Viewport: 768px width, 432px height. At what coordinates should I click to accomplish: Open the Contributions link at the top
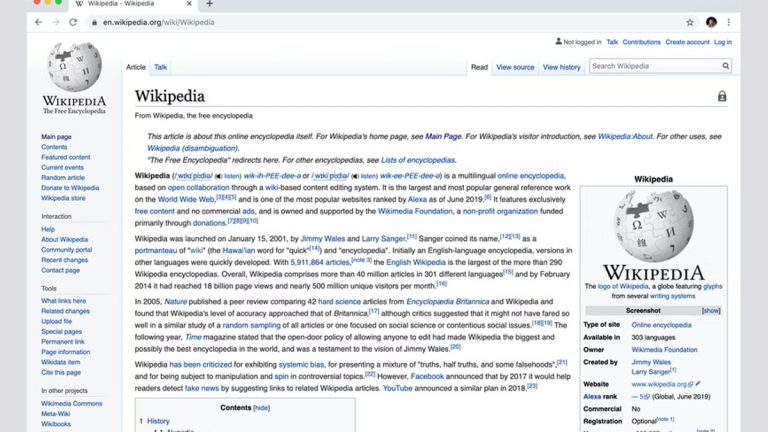coord(642,42)
